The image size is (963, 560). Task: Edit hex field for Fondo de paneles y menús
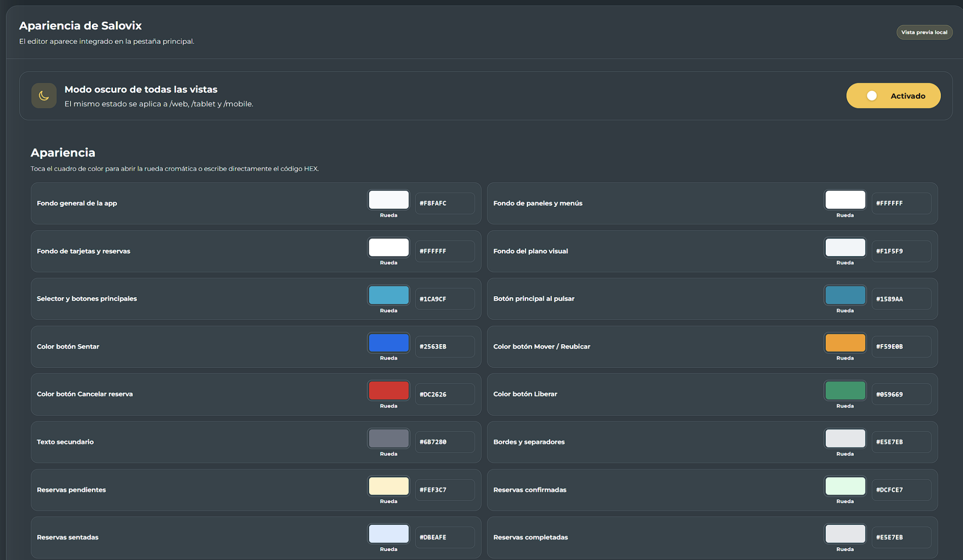(901, 203)
